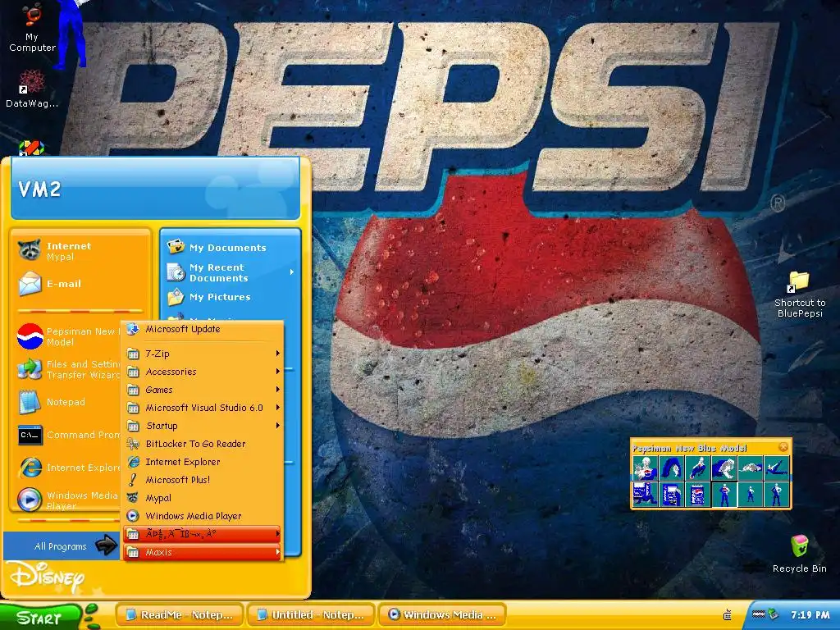The height and width of the screenshot is (630, 840).
Task: Expand the Startup program folder
Action: pos(203,426)
